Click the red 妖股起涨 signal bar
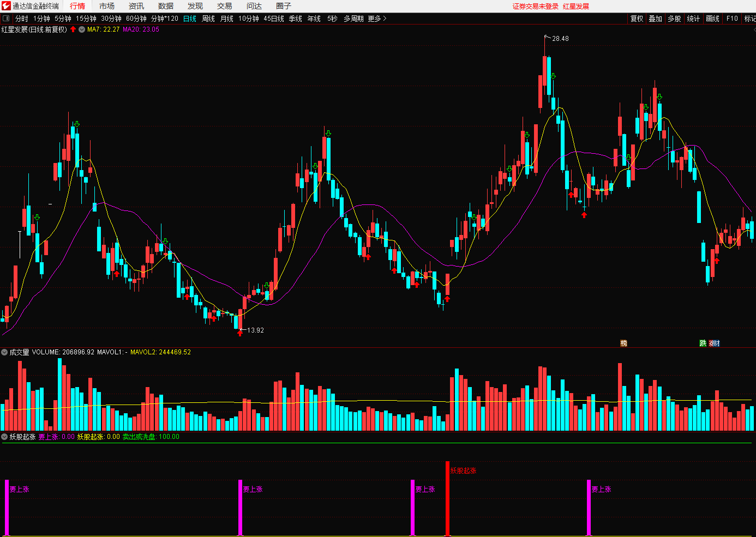756x537 pixels. point(447,498)
